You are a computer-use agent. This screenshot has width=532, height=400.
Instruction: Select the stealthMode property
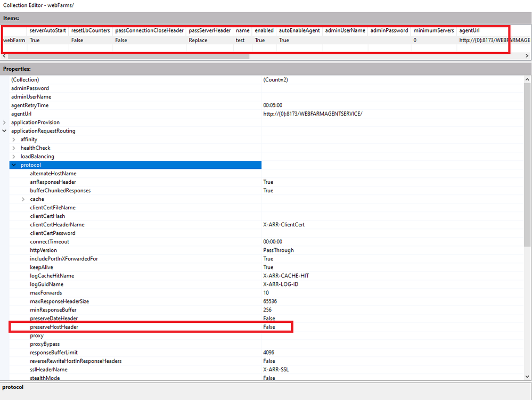coord(45,378)
